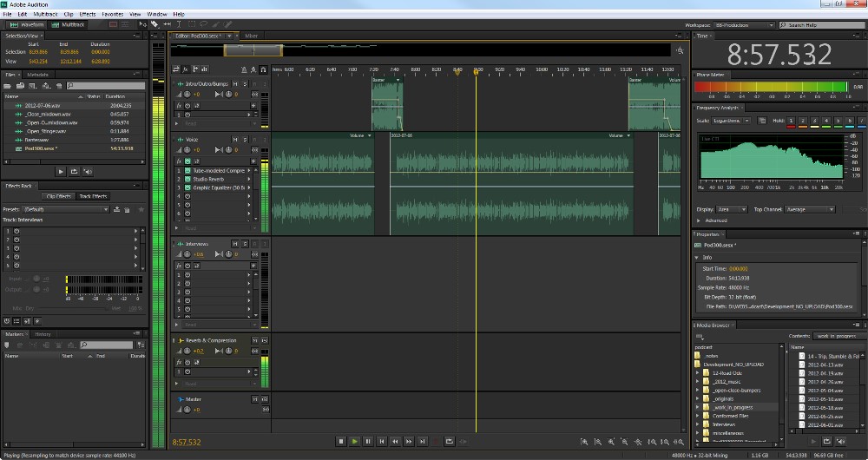The width and height of the screenshot is (868, 460).
Task: Switch to the History tab
Action: pos(43,334)
